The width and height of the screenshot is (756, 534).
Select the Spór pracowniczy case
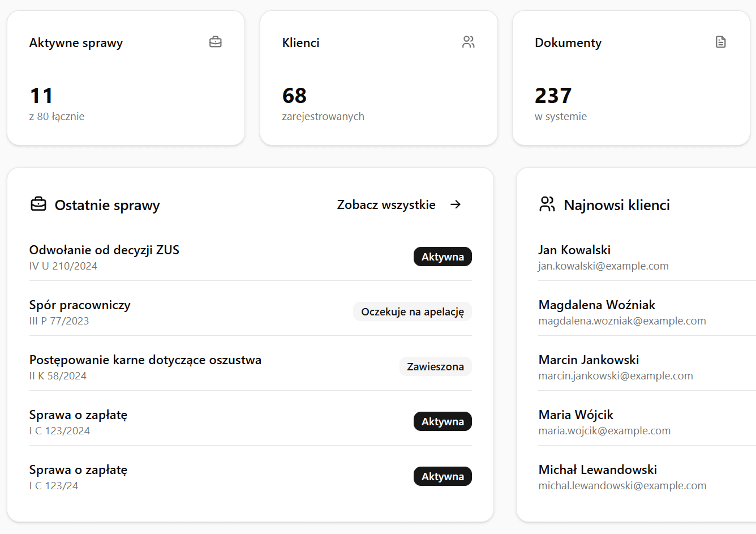point(80,305)
